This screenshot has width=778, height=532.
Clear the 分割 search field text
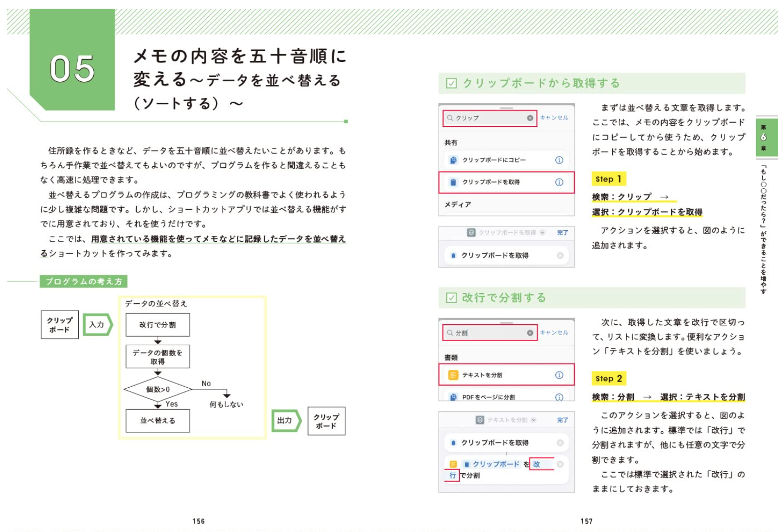click(530, 333)
